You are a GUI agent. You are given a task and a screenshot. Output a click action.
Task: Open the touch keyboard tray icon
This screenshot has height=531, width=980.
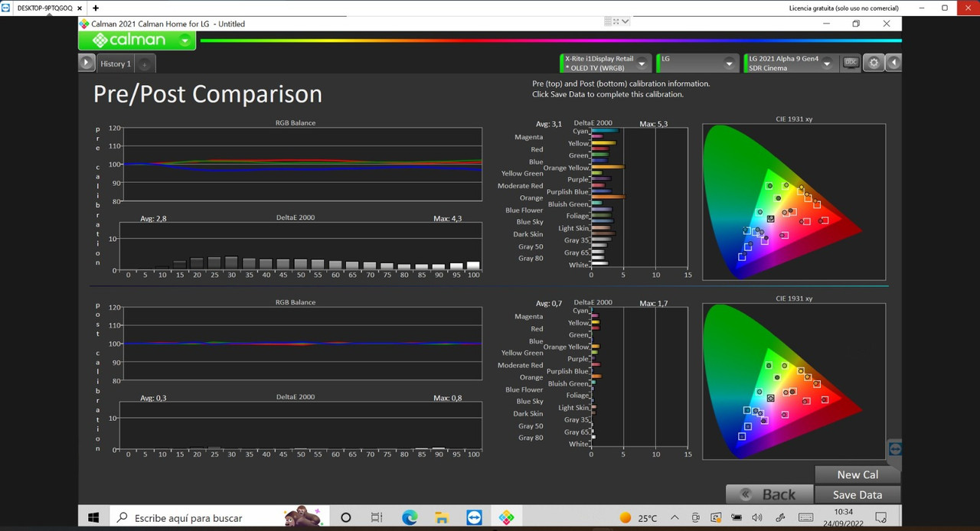click(805, 518)
